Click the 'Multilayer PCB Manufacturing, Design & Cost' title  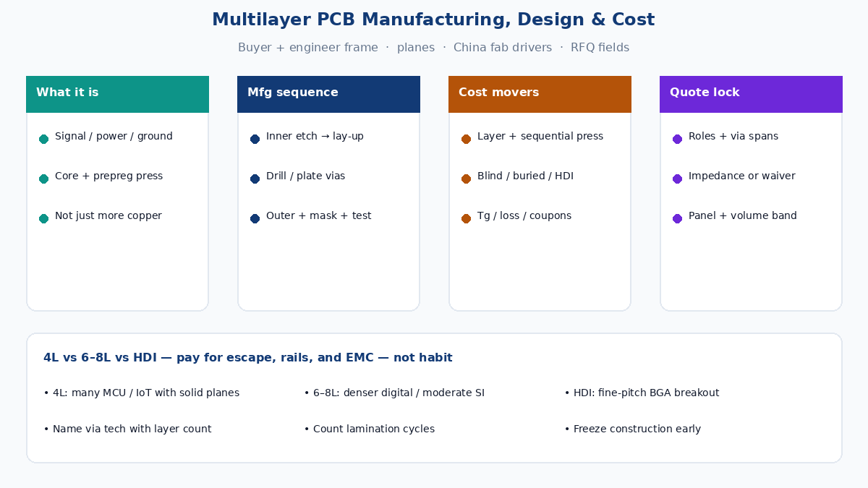click(433, 20)
